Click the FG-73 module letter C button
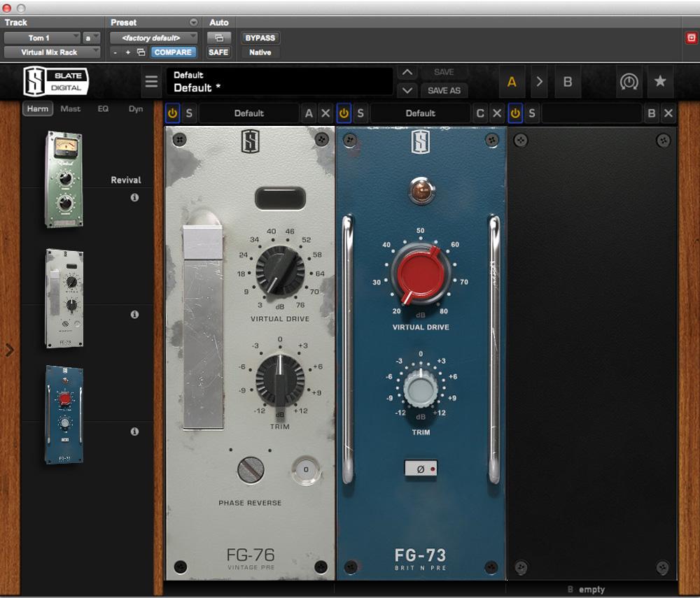 point(480,113)
